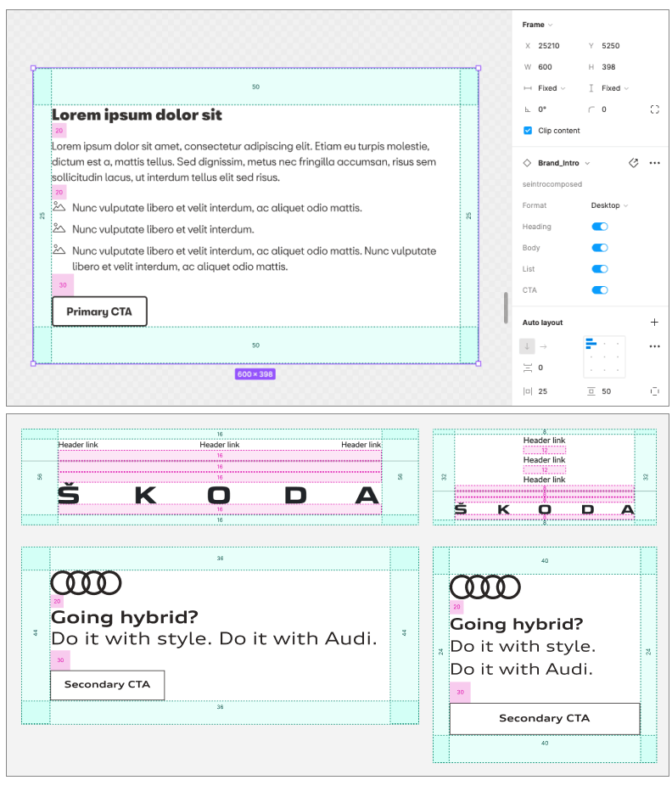The image size is (672, 786).
Task: Open the Brand_Intro component dropdown
Action: 563,163
